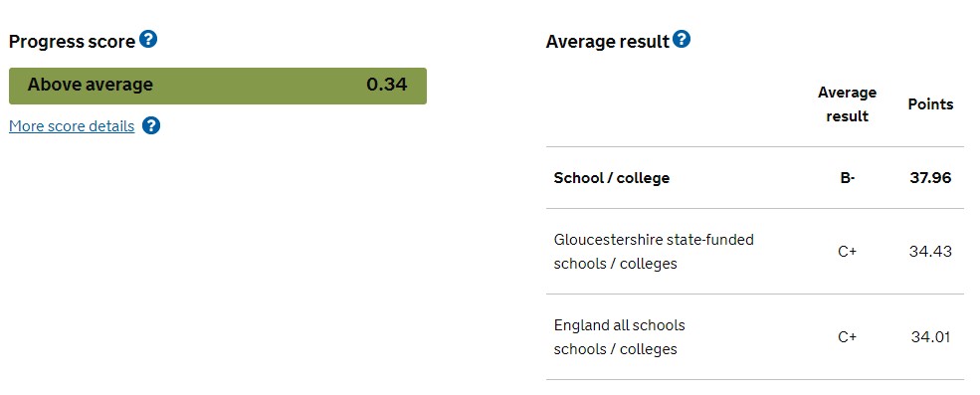Image resolution: width=980 pixels, height=395 pixels.
Task: Click the green Above average progress bar
Action: pyautogui.click(x=218, y=86)
